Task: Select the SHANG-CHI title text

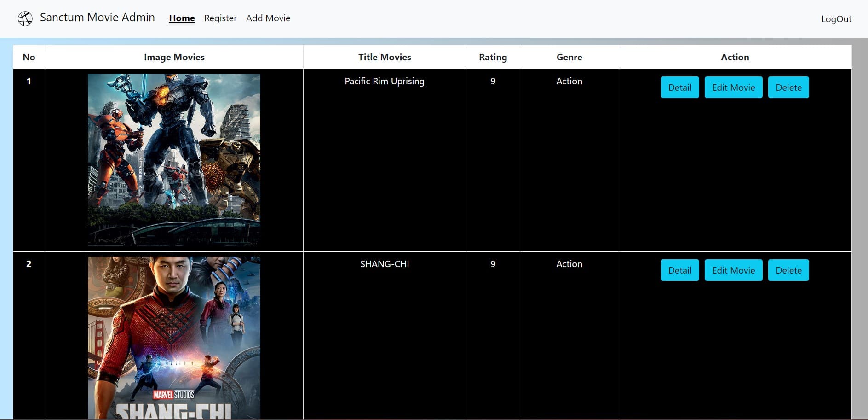Action: 385,264
